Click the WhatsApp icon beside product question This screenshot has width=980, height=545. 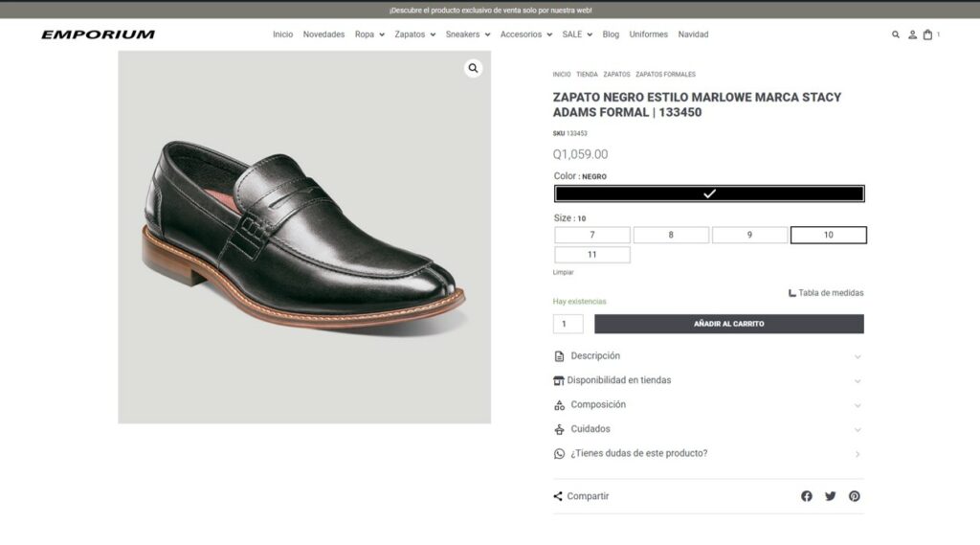coord(559,454)
